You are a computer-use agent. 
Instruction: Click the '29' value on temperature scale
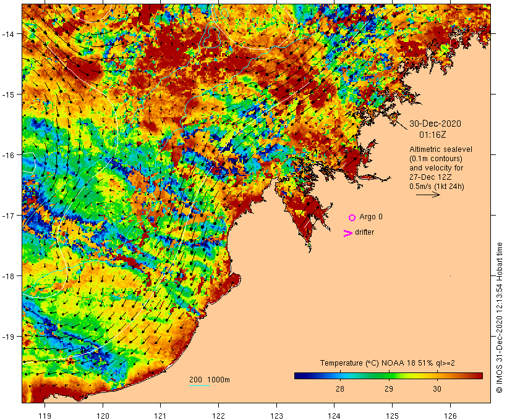coord(388,388)
